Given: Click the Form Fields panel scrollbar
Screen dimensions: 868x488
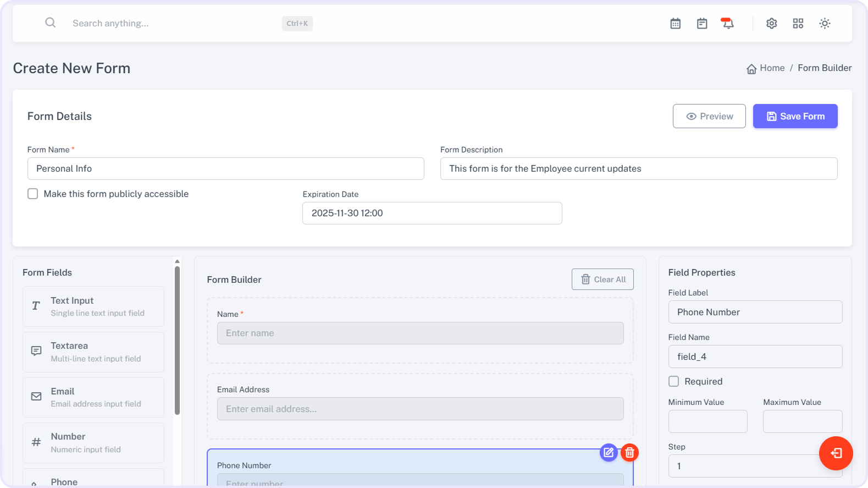Looking at the screenshot, I should [177, 341].
